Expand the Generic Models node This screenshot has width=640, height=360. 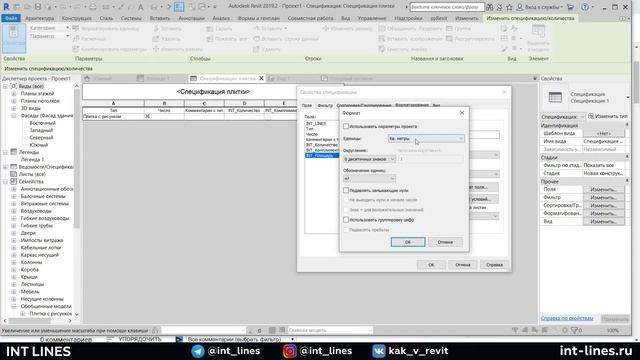[x=13, y=306]
